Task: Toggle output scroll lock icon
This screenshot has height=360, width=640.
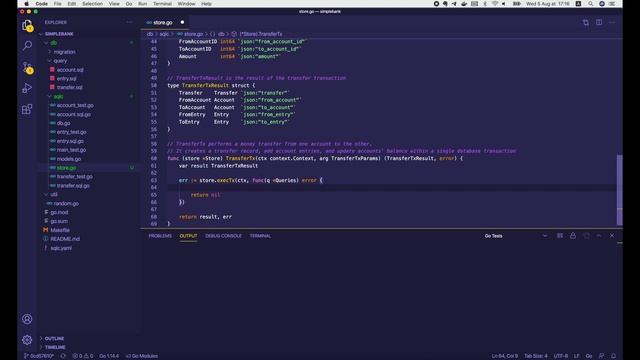Action: click(x=573, y=236)
